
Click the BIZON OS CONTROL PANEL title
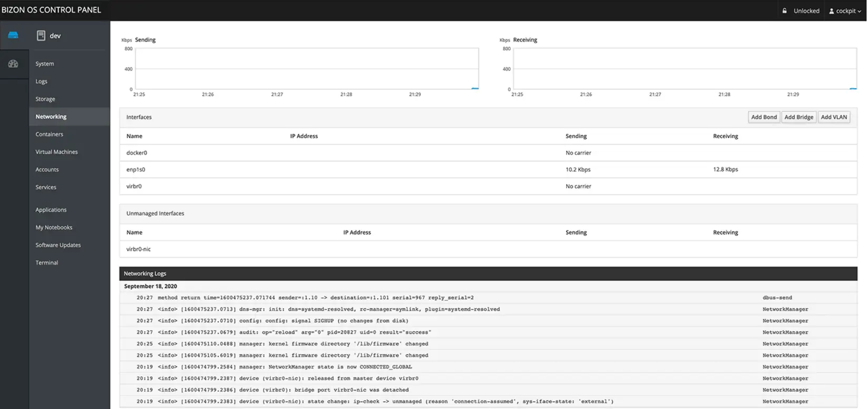point(51,10)
